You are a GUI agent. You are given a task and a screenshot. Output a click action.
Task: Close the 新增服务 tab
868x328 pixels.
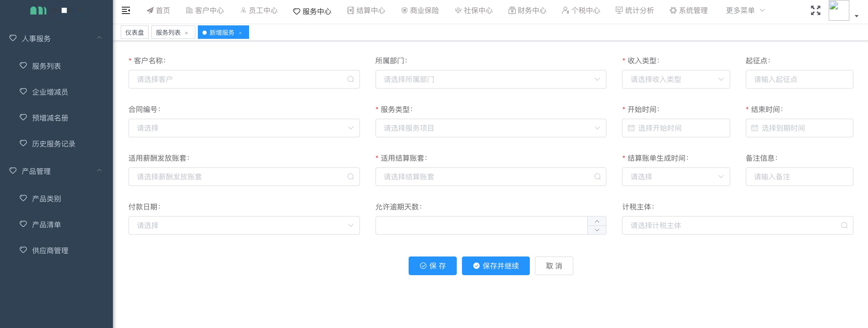point(240,33)
